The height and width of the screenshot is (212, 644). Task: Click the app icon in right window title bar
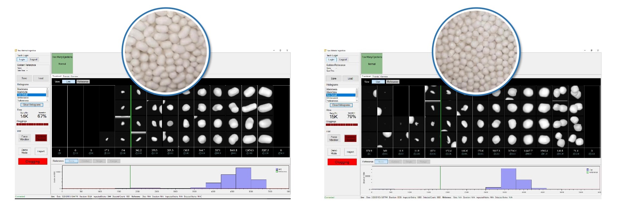tap(325, 51)
